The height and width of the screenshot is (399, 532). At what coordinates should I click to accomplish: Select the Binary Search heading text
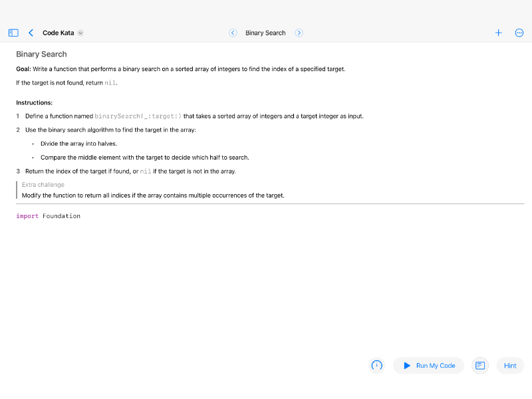41,54
